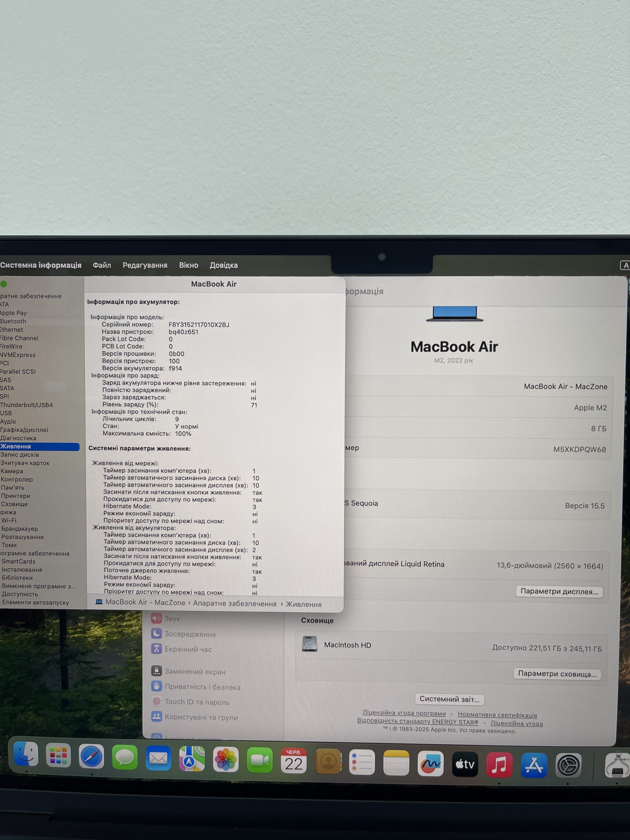
Task: Select Thunderbolt/USB4 in sidebar
Action: pyautogui.click(x=27, y=405)
